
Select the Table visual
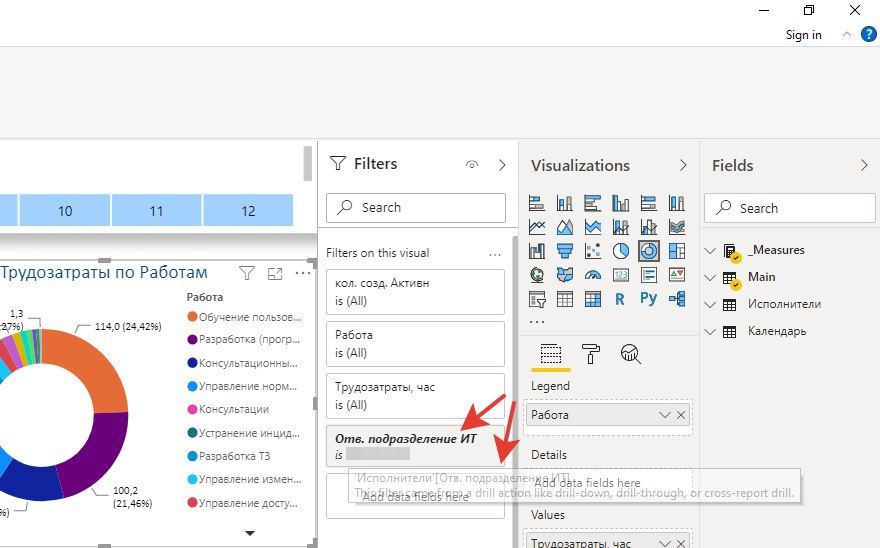tap(565, 299)
